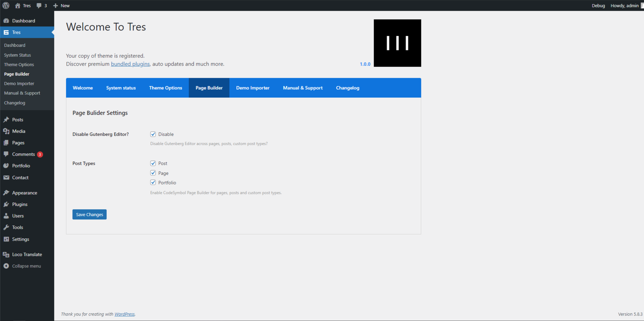Select the Page Builder tab
The width and height of the screenshot is (644, 321).
(209, 88)
